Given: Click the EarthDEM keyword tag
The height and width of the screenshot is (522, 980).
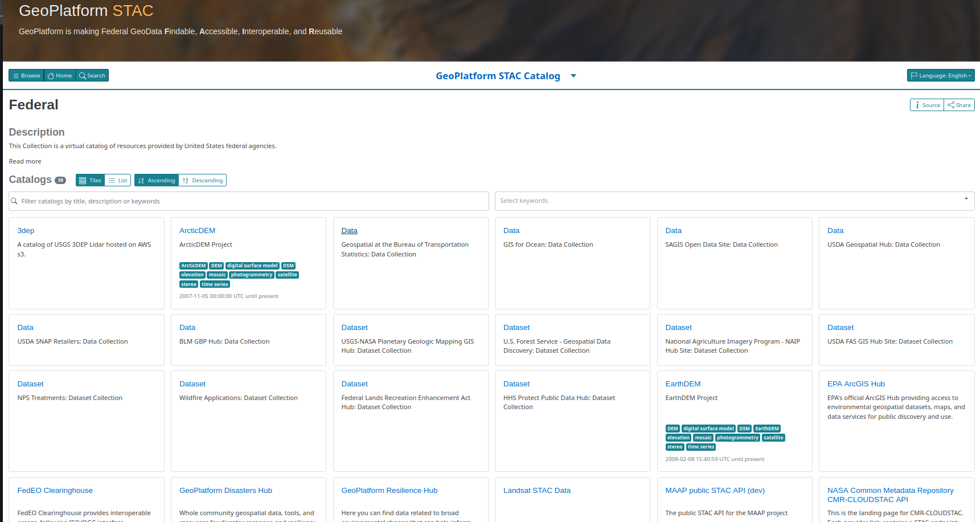Looking at the screenshot, I should coord(767,429).
